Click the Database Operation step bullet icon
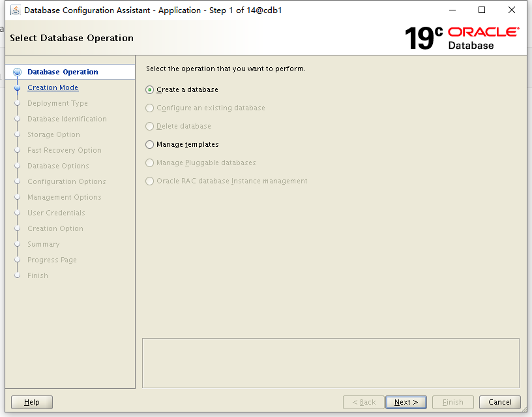 [x=18, y=72]
